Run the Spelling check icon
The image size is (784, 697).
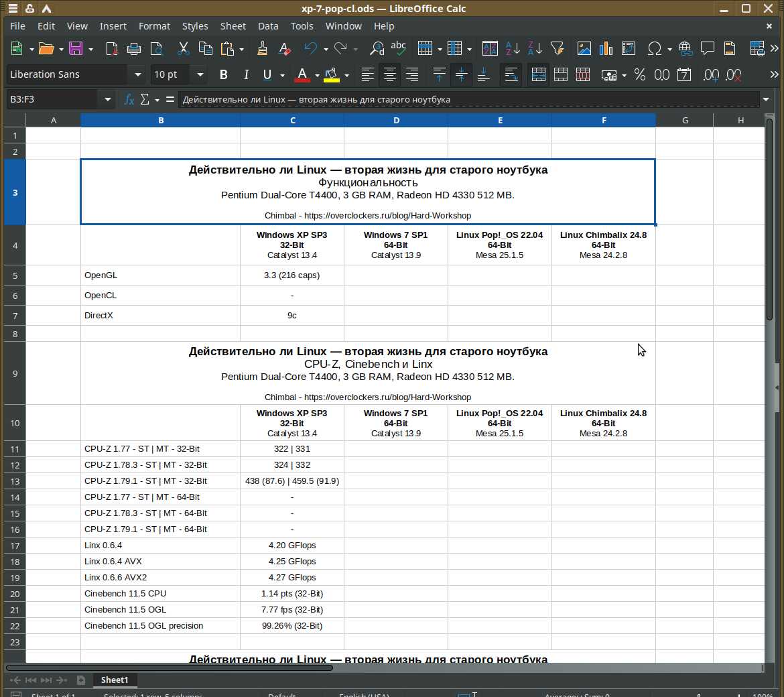click(x=398, y=48)
